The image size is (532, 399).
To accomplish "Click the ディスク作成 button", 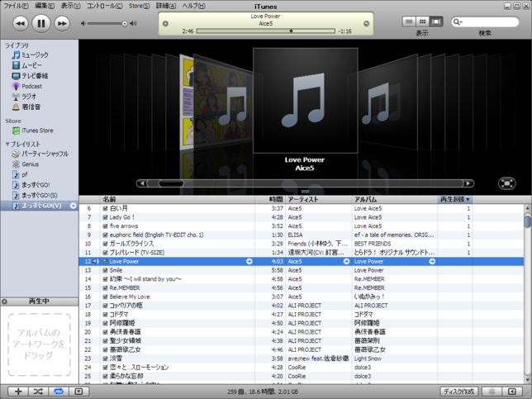I will click(x=459, y=392).
